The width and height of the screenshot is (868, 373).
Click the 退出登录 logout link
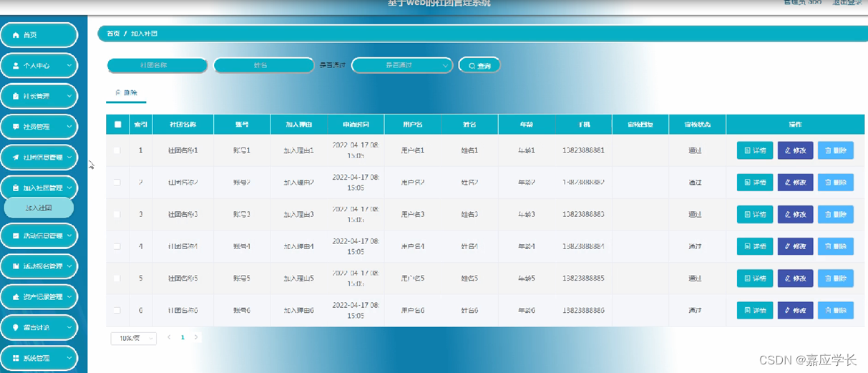(x=847, y=3)
